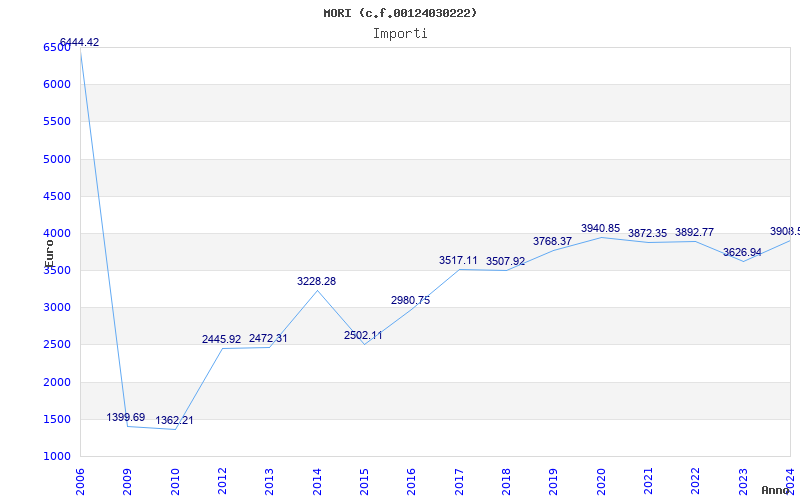Click the 1399.69 data label
This screenshot has width=800, height=500.
[126, 417]
